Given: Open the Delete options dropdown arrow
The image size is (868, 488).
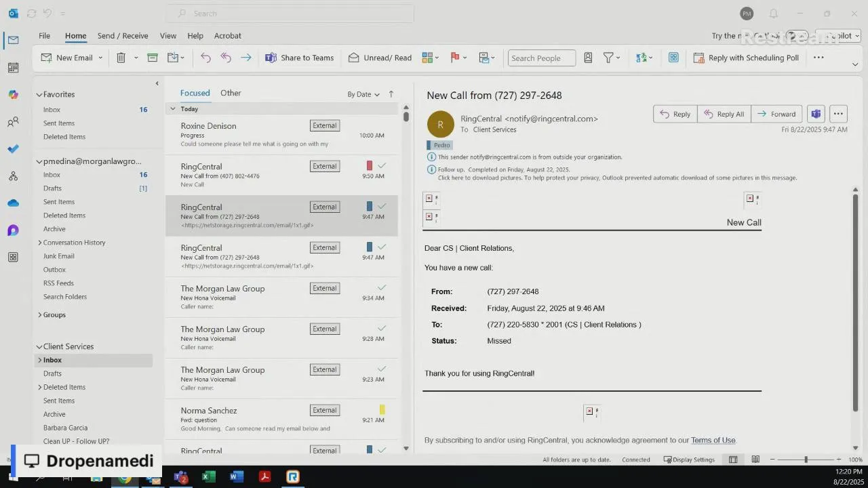Looking at the screenshot, I should [136, 58].
